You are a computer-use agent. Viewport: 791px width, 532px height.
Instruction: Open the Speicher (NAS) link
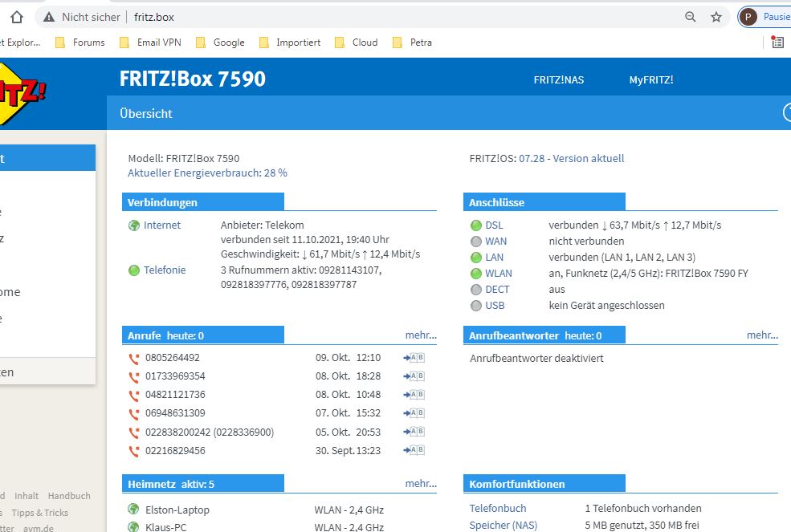point(504,525)
